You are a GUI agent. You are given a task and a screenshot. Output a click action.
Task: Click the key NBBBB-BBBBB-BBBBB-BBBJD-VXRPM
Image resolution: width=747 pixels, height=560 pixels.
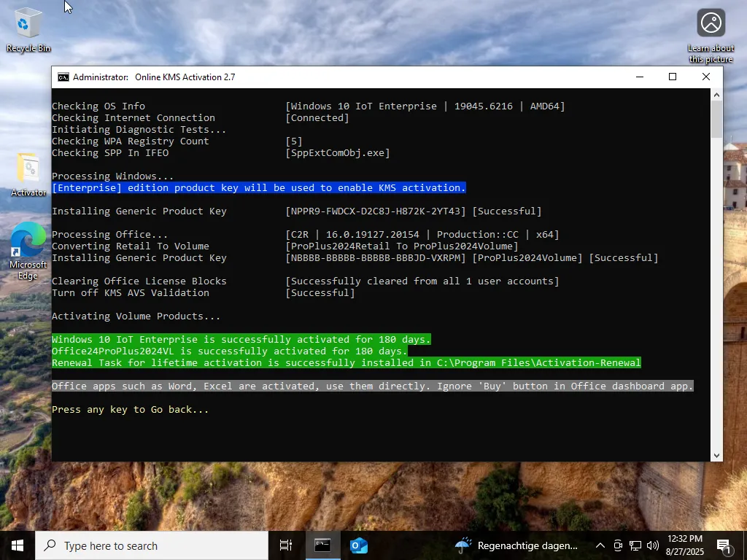click(x=376, y=257)
